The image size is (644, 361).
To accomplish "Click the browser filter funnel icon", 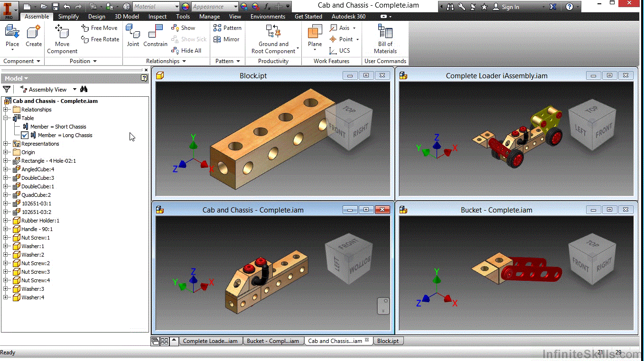I will point(7,89).
